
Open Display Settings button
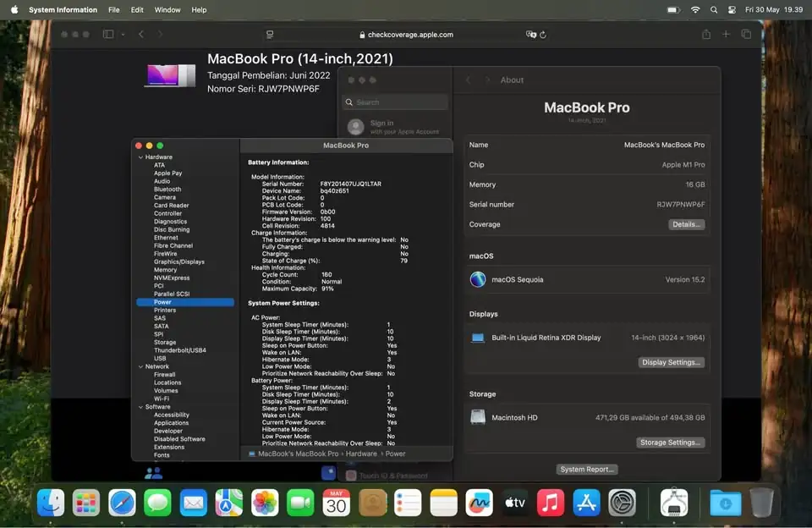point(671,362)
